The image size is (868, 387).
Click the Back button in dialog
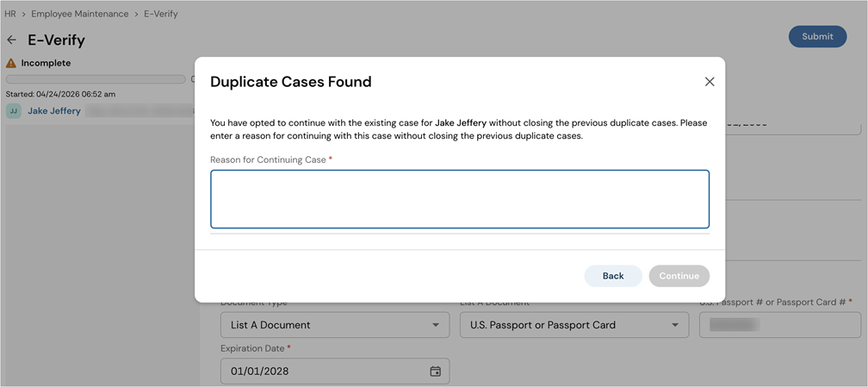pos(613,276)
